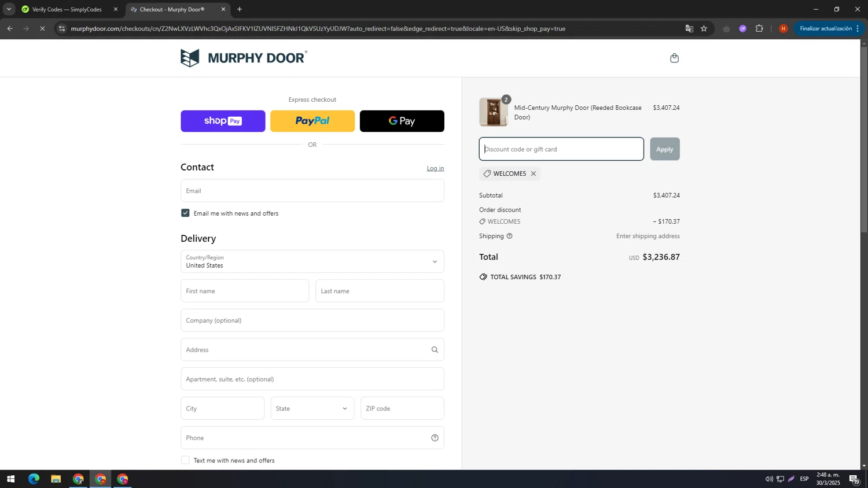Click the First name field

pos(245,291)
